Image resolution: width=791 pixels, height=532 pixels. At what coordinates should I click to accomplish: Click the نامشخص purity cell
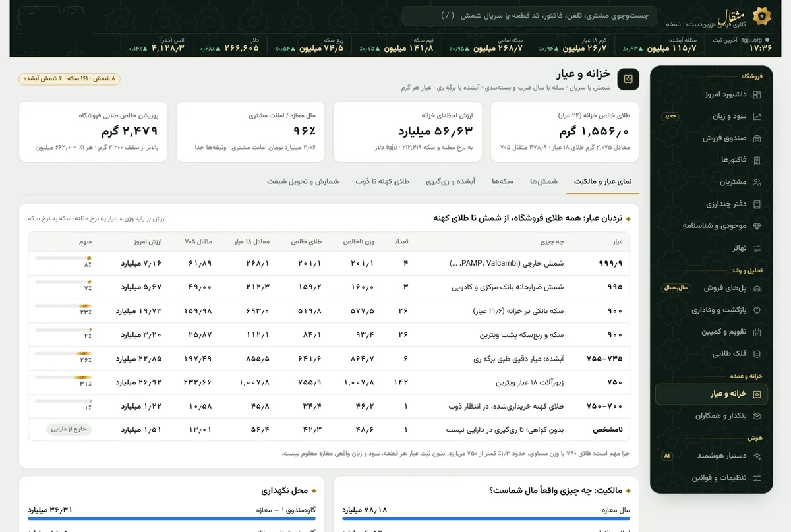pos(608,430)
